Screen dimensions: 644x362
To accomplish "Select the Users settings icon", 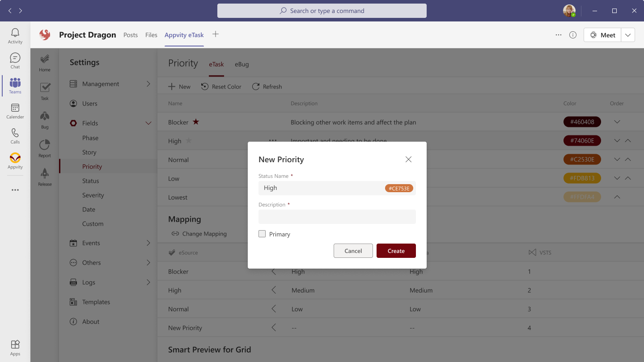I will point(73,103).
